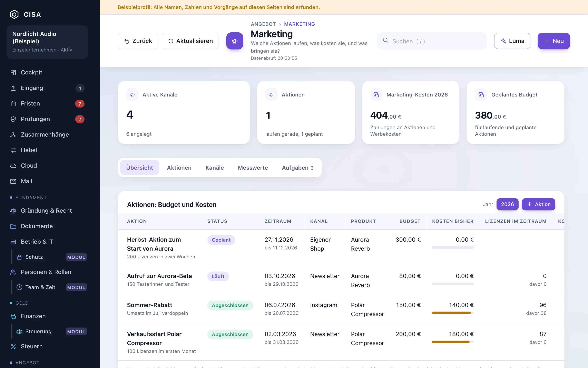Screen dimensions: 588x368
Task: Open the Herbst-Aktion zum Start von Aurora row
Action: tap(341, 248)
